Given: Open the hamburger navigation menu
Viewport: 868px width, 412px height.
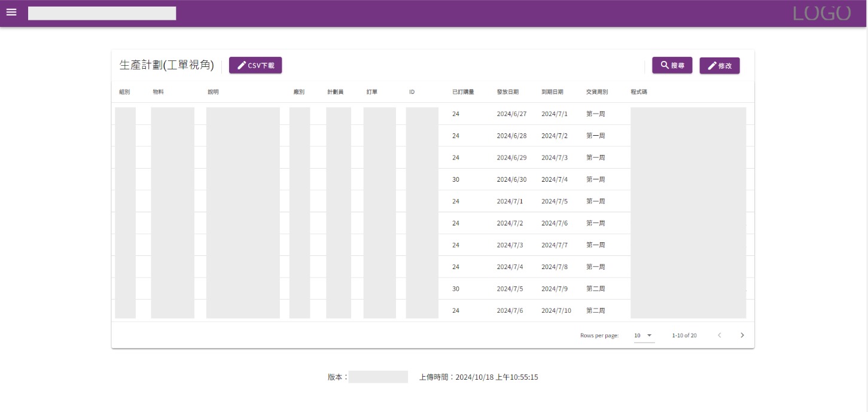Looking at the screenshot, I should coord(11,13).
